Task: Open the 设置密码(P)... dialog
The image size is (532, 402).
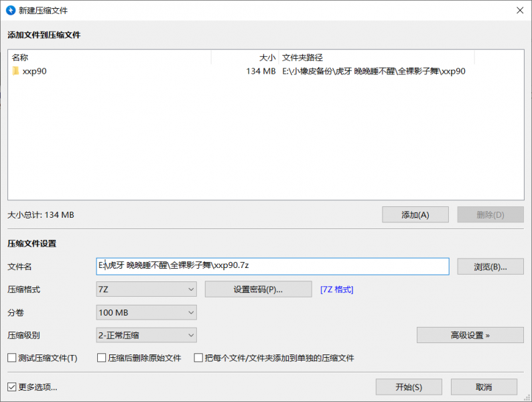Action: click(x=258, y=289)
